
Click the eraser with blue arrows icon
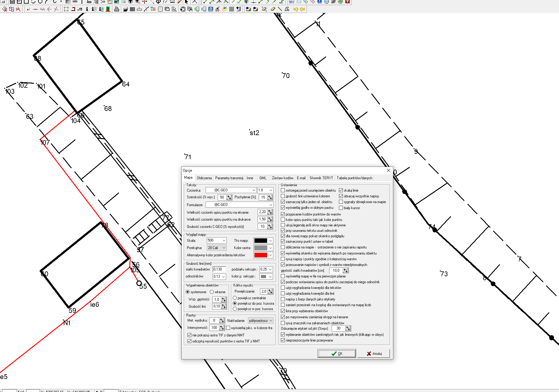tap(264, 9)
